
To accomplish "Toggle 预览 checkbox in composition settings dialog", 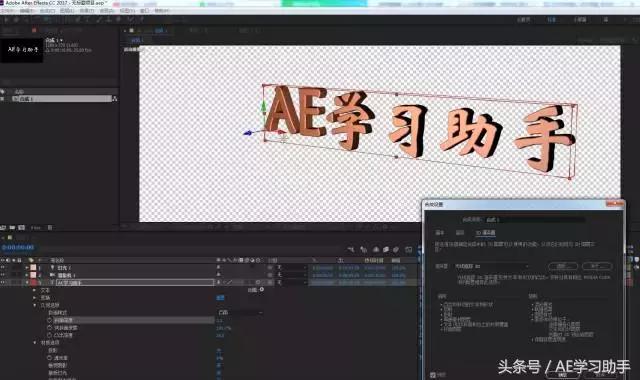I will 433,375.
